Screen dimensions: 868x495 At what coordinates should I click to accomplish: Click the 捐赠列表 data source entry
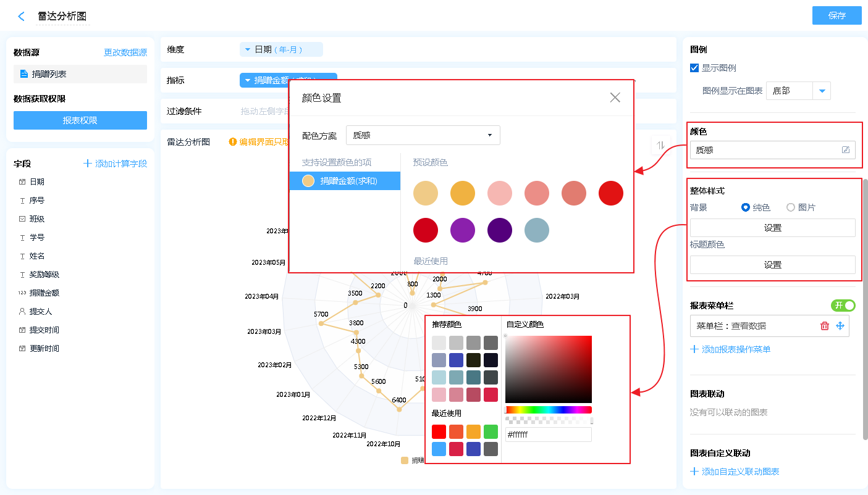pos(80,74)
